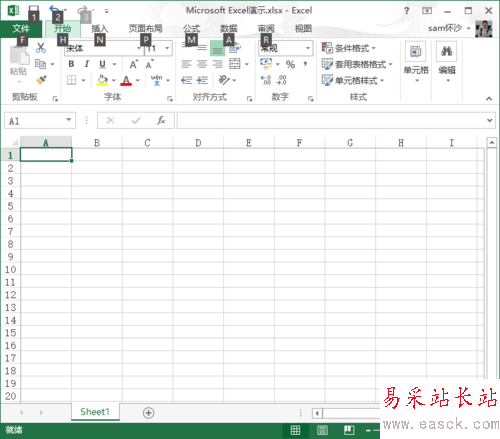
Task: Increase indent icon
Action: (202, 80)
